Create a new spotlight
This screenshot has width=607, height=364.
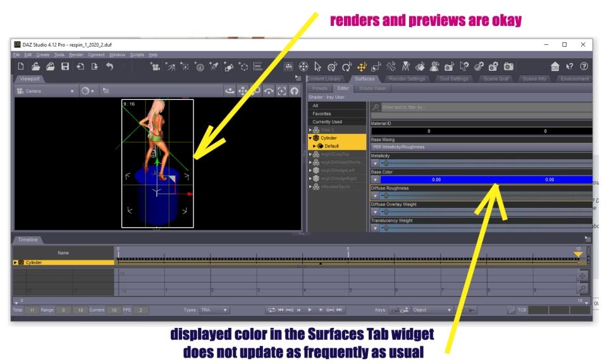point(214,67)
